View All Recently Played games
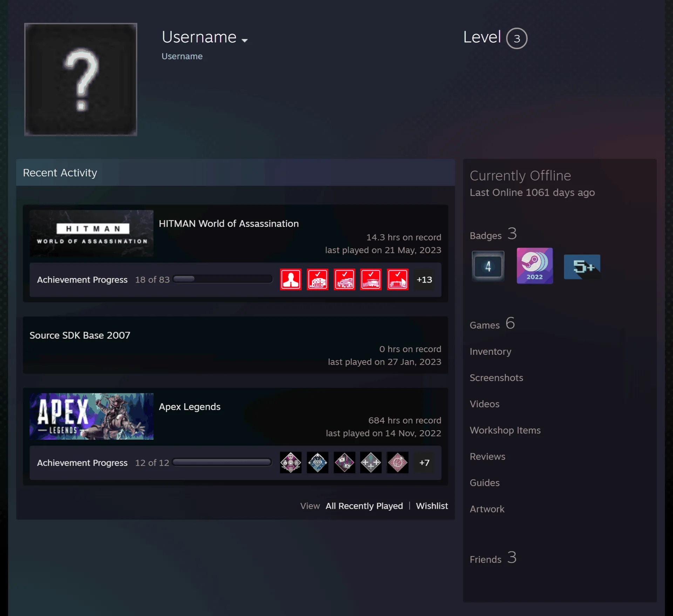 pos(364,506)
